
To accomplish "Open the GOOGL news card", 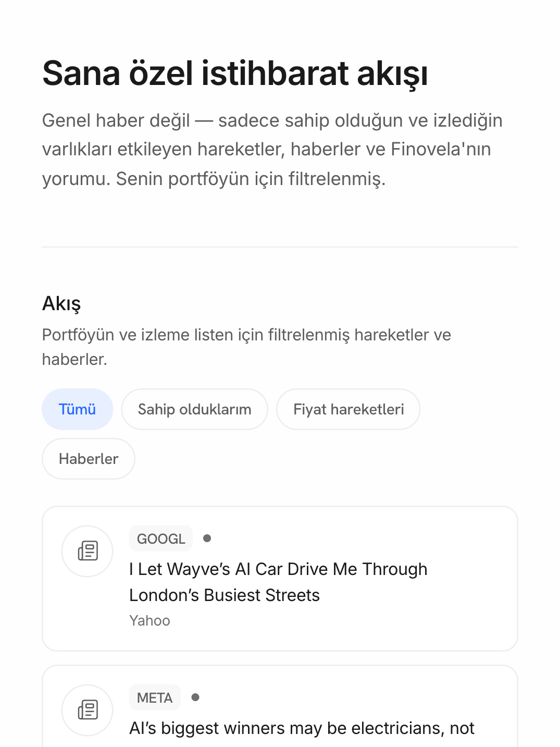I will [x=280, y=579].
